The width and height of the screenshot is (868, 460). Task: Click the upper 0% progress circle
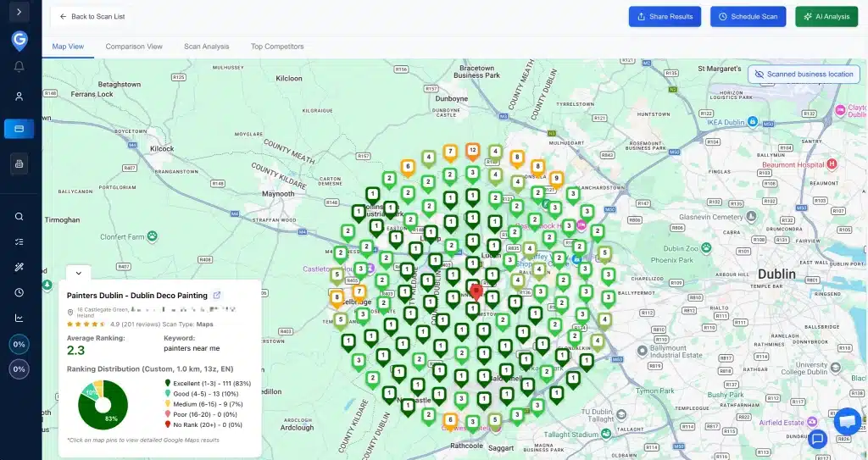[19, 344]
